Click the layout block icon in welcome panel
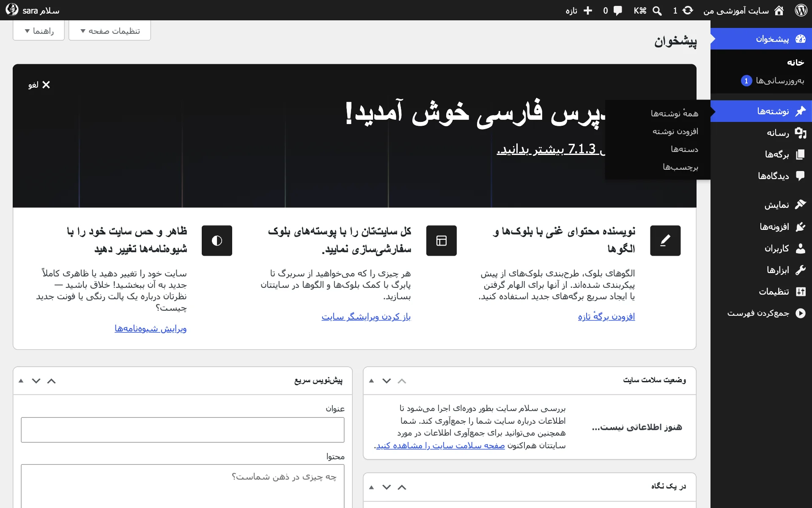This screenshot has width=812, height=508. [442, 240]
